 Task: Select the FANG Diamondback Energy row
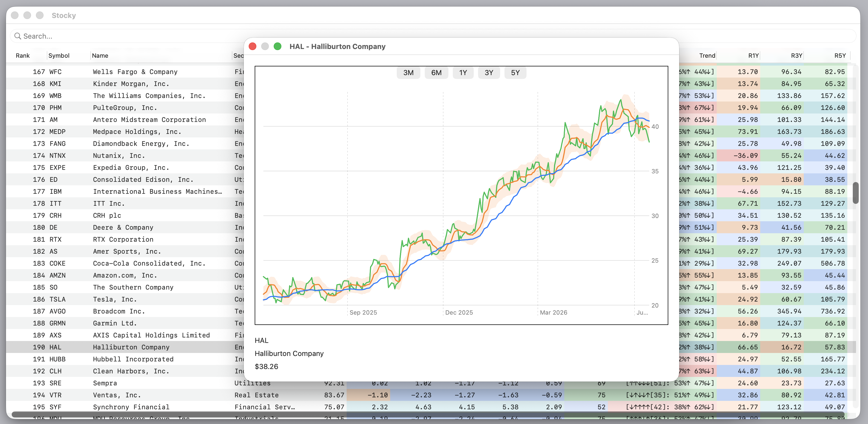pyautogui.click(x=431, y=144)
